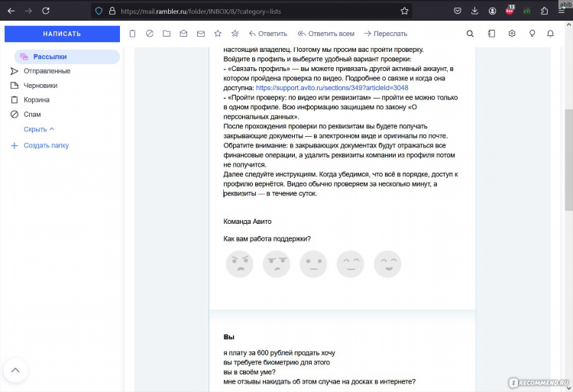Rate support with the displeased raised-eyebrow face

click(277, 264)
